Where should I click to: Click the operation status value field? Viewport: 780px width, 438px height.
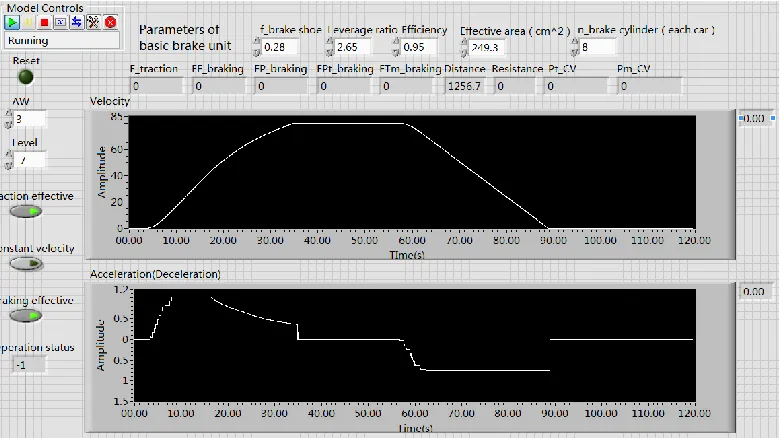click(30, 365)
